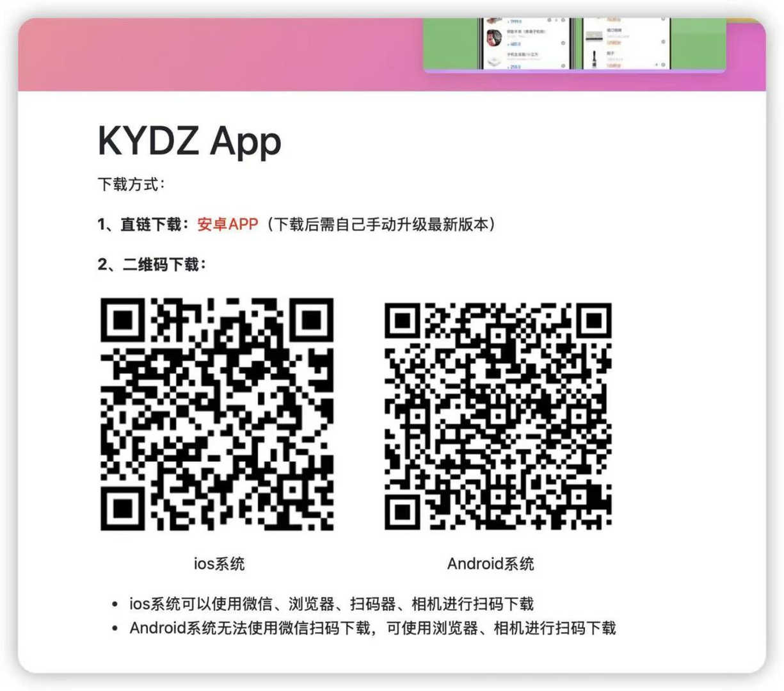Select the KYDZ App heading

[189, 140]
